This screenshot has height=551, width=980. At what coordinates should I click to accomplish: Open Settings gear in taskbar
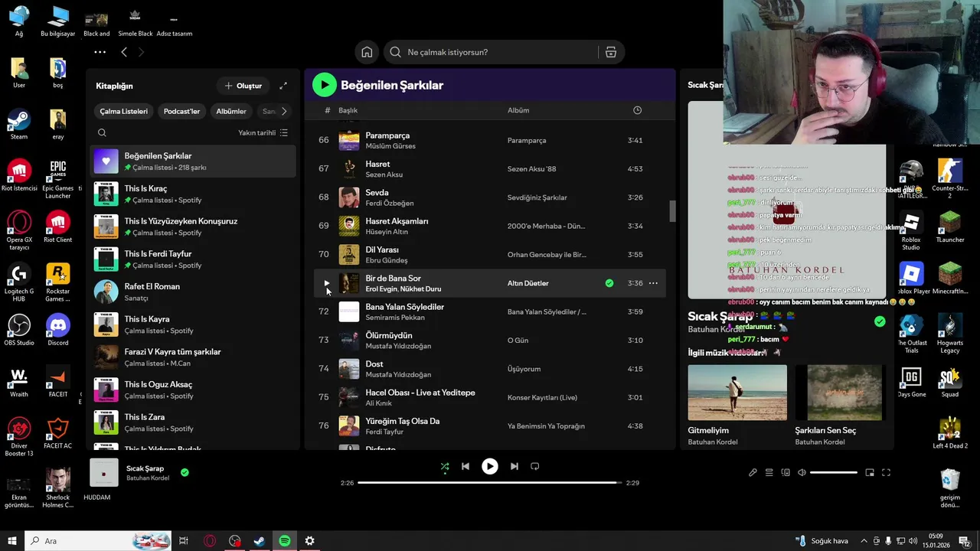point(309,541)
